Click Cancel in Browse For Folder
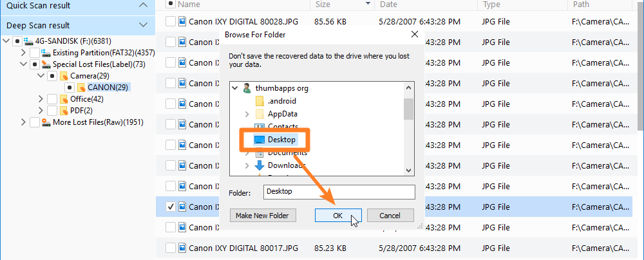Viewport: 644px width, 260px height. 390,215
